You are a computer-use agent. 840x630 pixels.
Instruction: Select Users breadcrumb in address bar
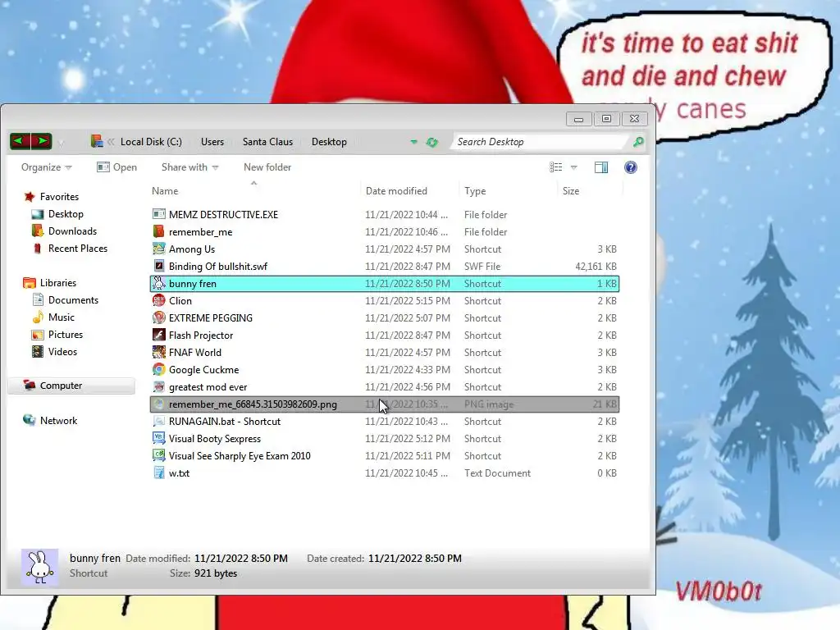click(212, 142)
